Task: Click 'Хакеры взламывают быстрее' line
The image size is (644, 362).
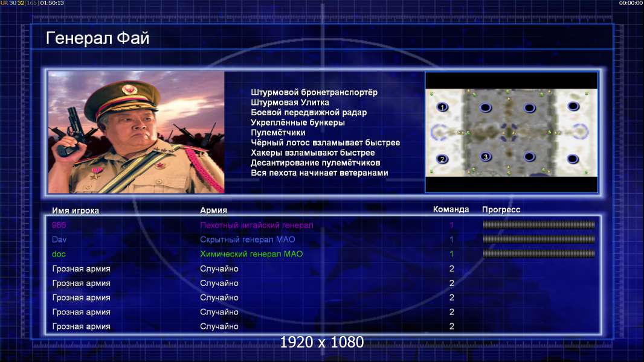Action: [x=313, y=153]
